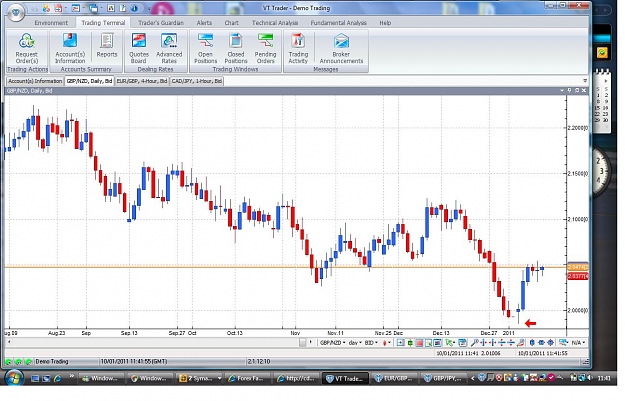The image size is (625, 401).
Task: Pin the GBP/NZD chart window
Action: coord(569,90)
